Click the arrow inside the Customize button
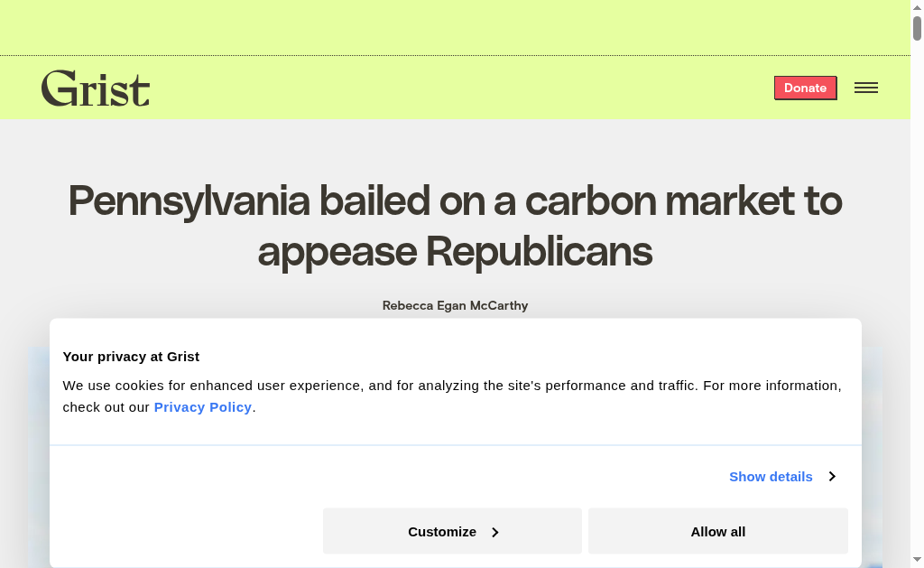 [495, 533]
